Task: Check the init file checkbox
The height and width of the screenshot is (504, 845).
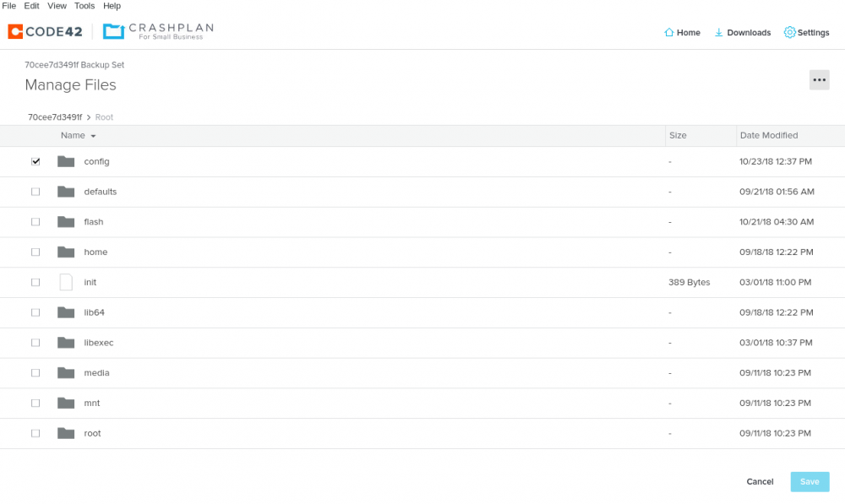Action: [35, 282]
